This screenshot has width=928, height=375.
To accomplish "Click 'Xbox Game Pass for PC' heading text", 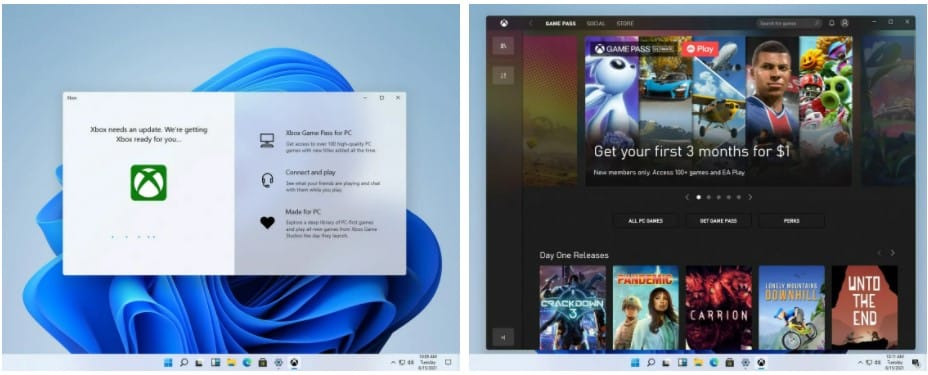I will tap(318, 133).
